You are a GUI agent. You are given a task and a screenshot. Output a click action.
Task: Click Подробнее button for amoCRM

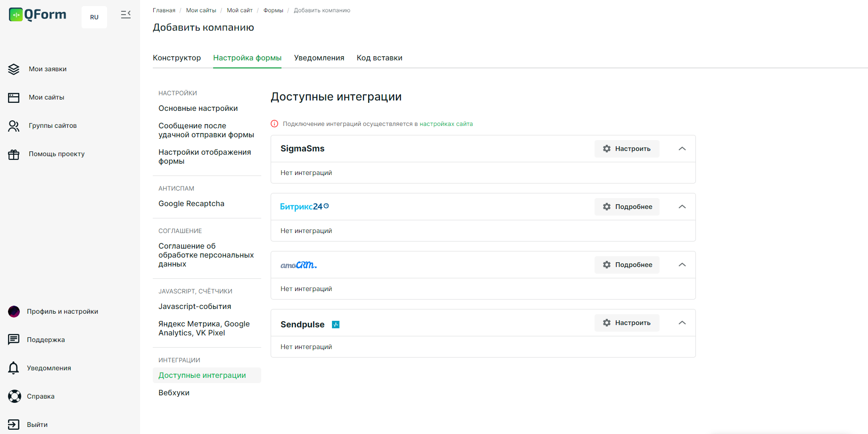pos(627,265)
